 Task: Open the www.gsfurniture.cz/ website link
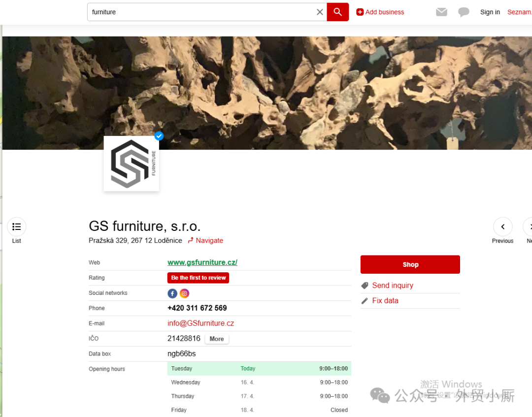202,262
